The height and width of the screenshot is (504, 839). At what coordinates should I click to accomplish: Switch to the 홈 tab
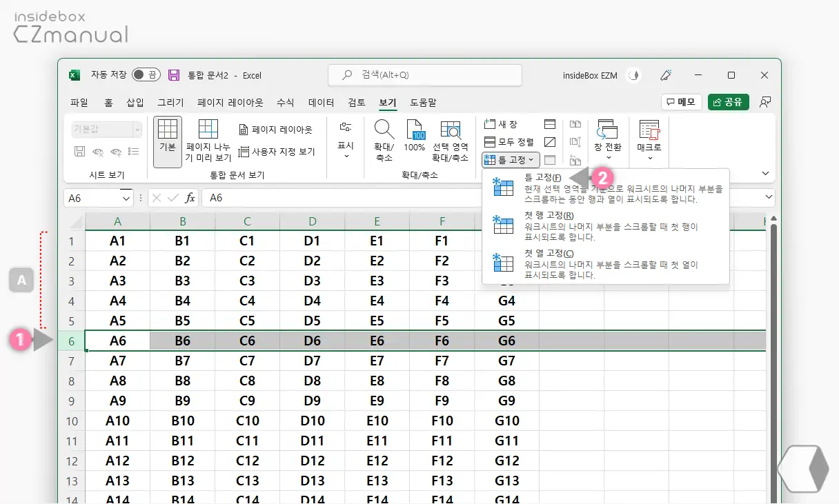point(108,102)
